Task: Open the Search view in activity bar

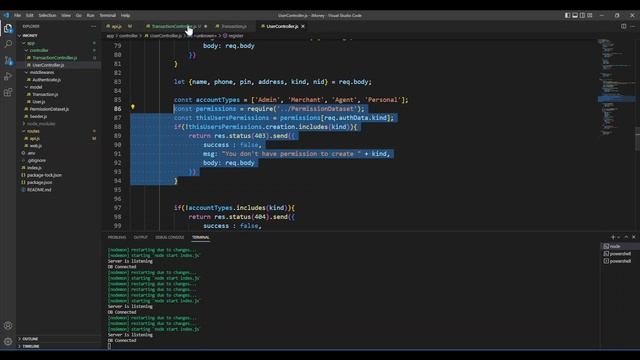Action: [8, 44]
